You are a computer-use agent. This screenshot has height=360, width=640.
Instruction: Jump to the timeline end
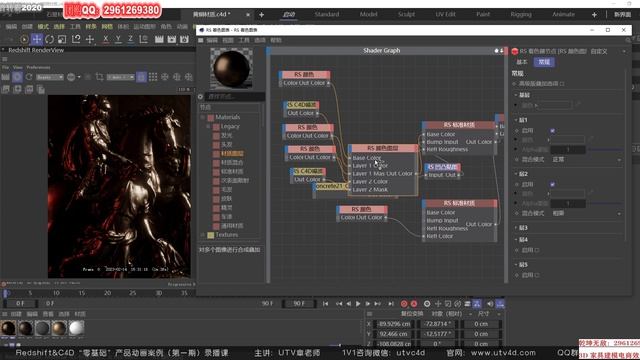pyautogui.click(x=391, y=304)
